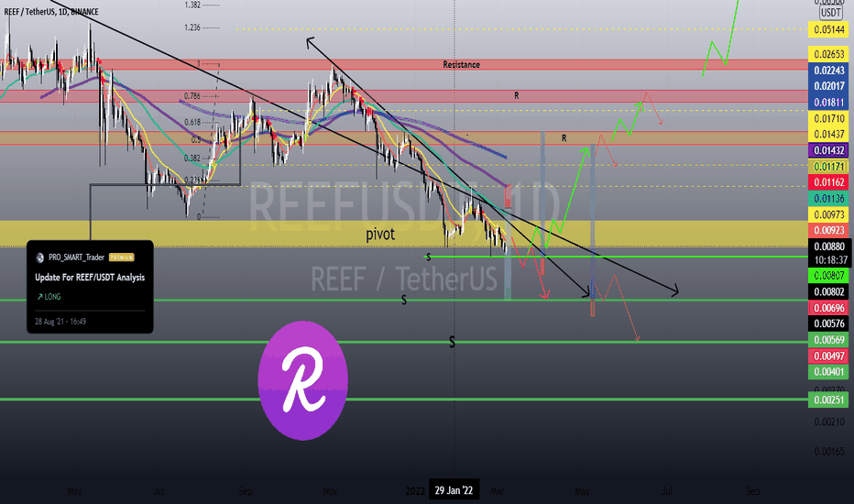Select the 0.01162 red price label
Screen dimensions: 854x504
click(829, 182)
